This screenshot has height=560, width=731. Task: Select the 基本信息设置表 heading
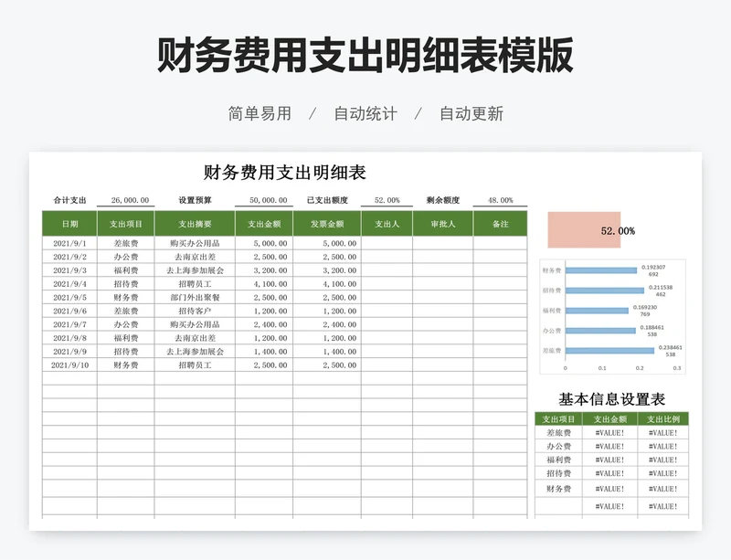611,399
